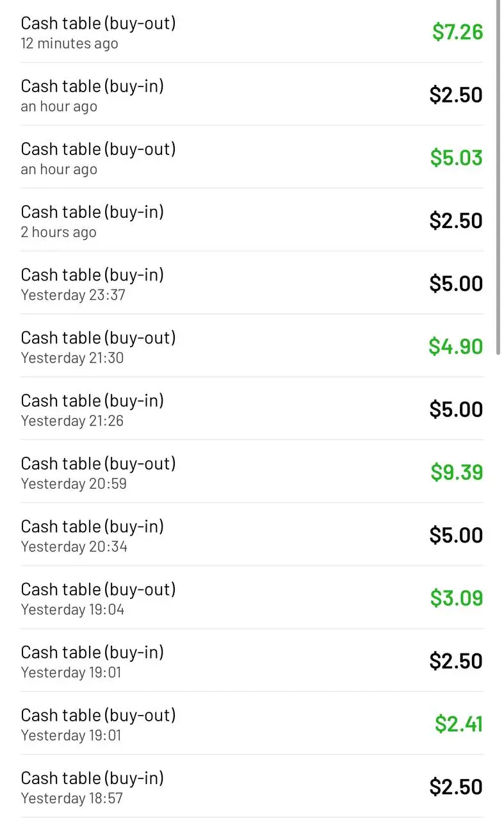The image size is (504, 820).
Task: Click the $4.90 green amount
Action: pos(456,346)
